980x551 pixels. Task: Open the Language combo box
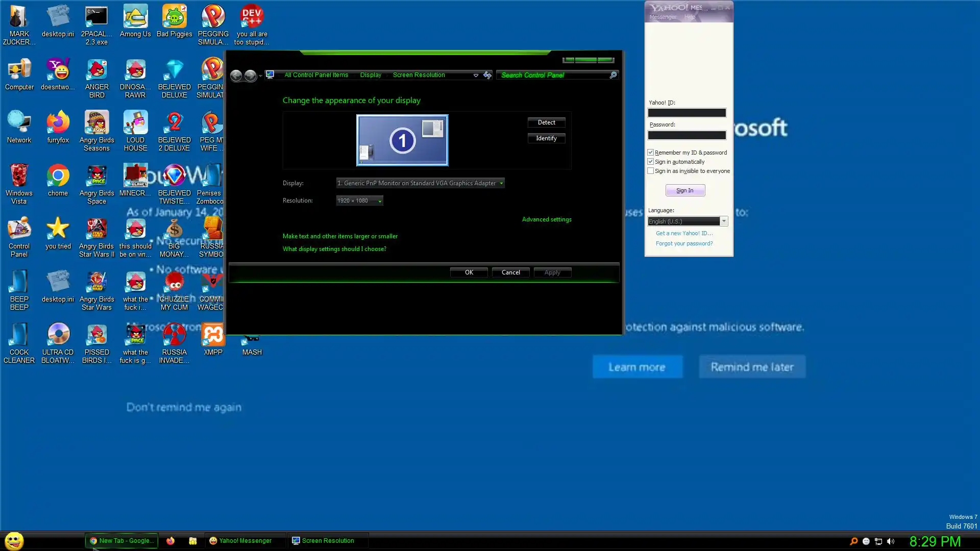687,221
